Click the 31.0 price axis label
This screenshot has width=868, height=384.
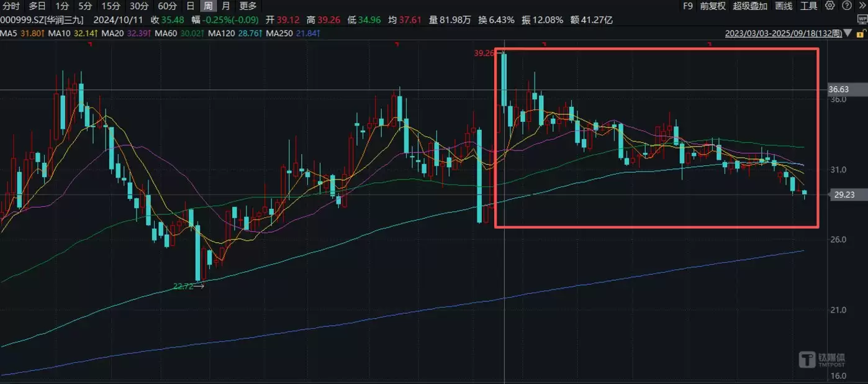click(838, 170)
